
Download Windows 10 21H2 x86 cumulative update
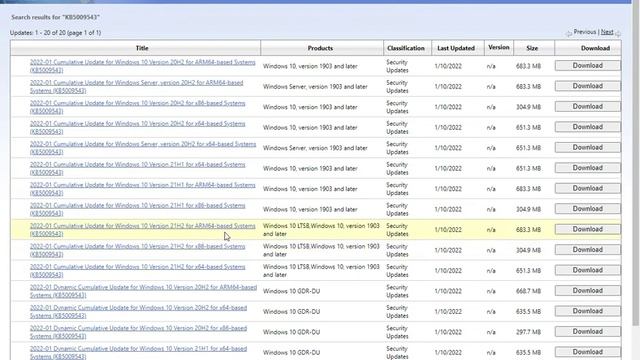pos(587,249)
